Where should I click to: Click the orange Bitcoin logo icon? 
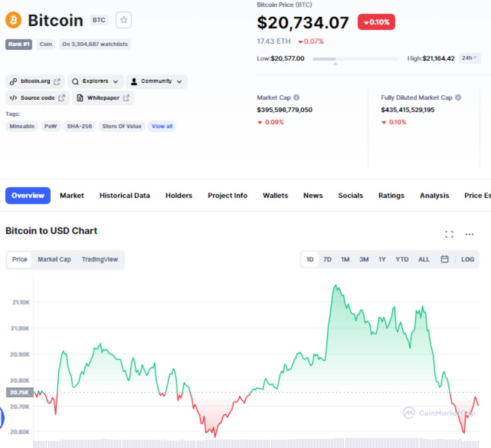tap(14, 20)
